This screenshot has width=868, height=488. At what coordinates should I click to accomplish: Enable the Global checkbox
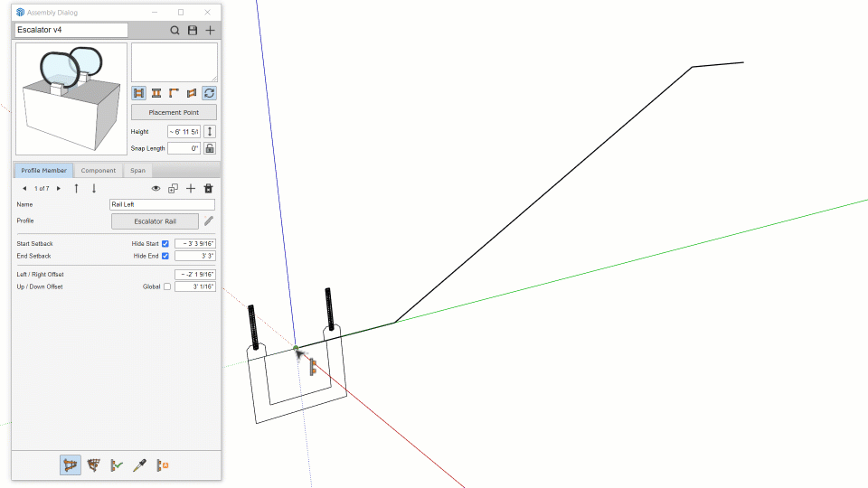(x=166, y=286)
